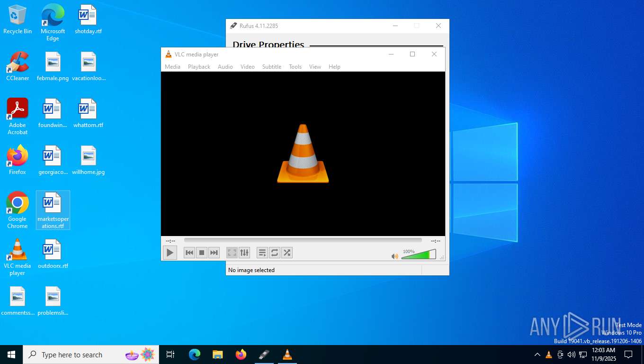Viewport: 644px width, 364px height.
Task: Open the Windows Start menu
Action: [x=11, y=355]
